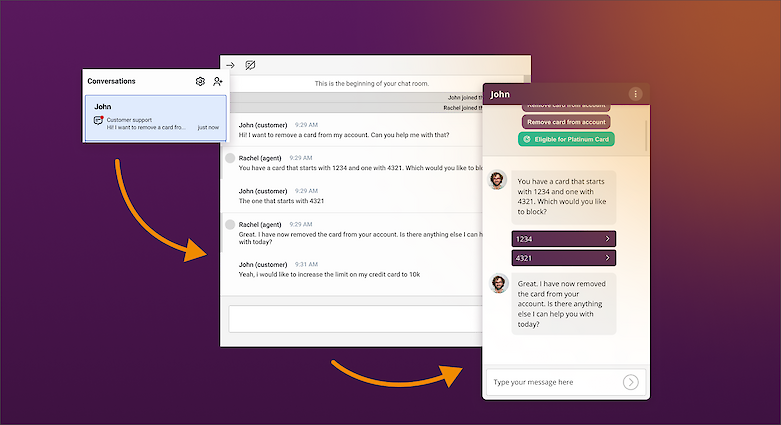
Task: Click Rachel's gray avatar in first agent message
Action: (230, 158)
